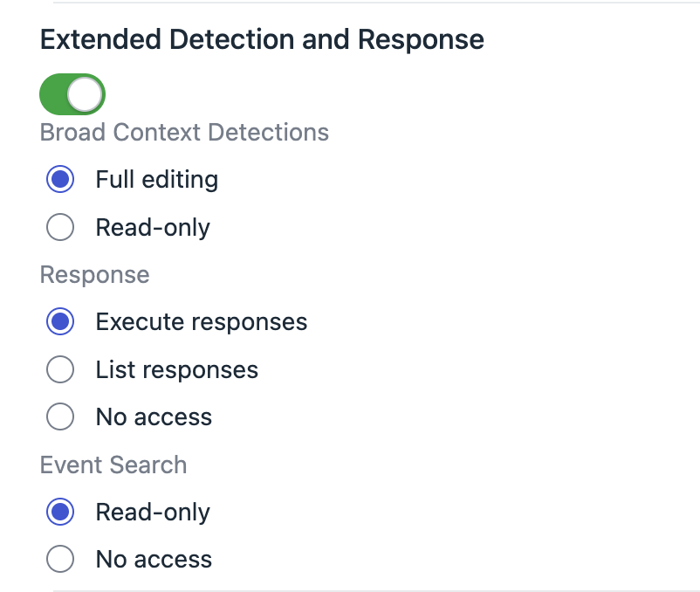Click the Broad Context Detections section label

click(x=184, y=132)
